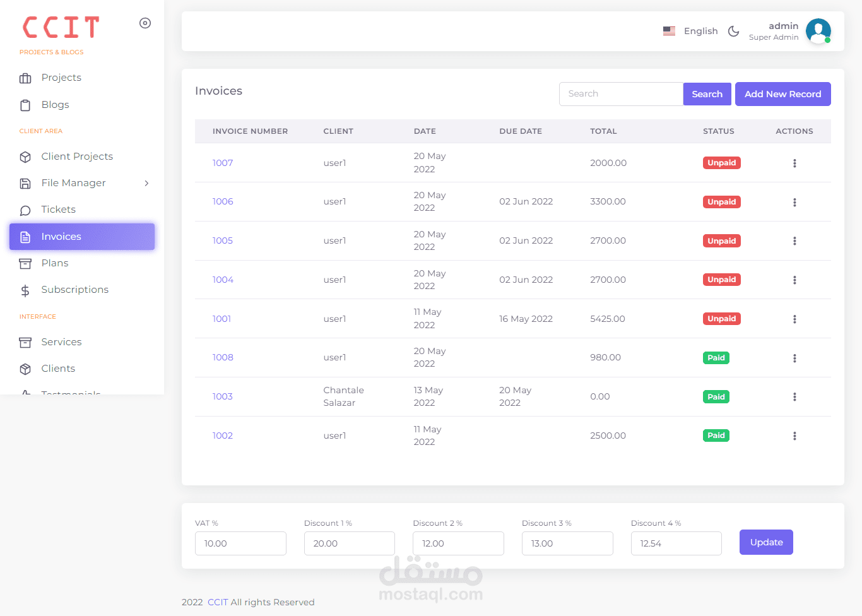This screenshot has height=616, width=862.
Task: Open actions menu for invoice 1008
Action: pyautogui.click(x=794, y=358)
